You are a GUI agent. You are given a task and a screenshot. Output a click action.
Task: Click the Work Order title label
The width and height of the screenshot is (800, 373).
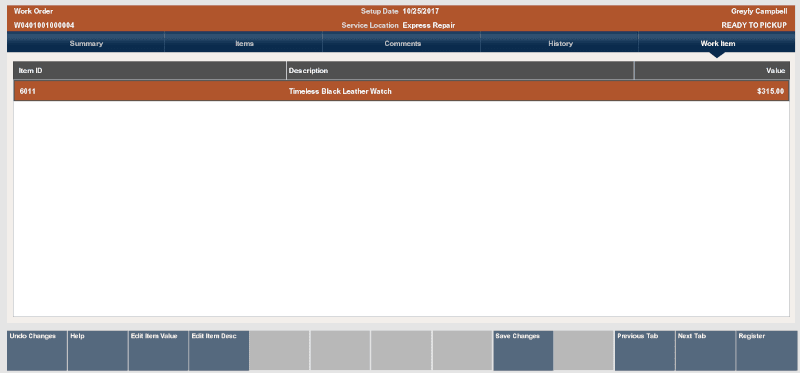coord(33,11)
